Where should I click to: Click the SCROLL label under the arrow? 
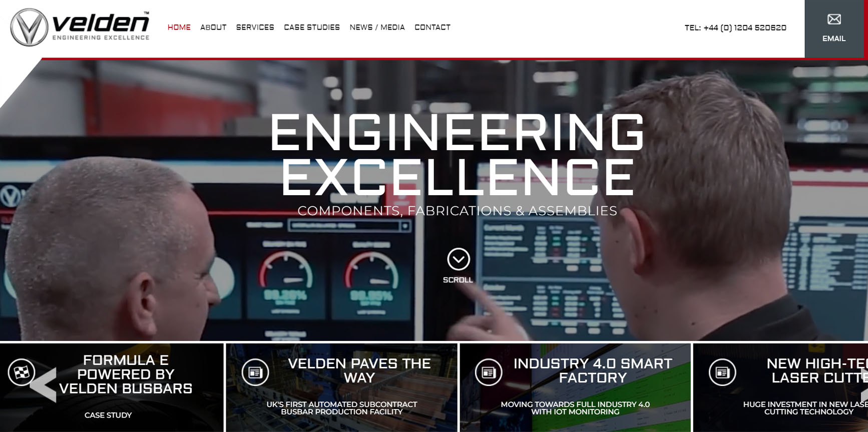[x=458, y=280]
